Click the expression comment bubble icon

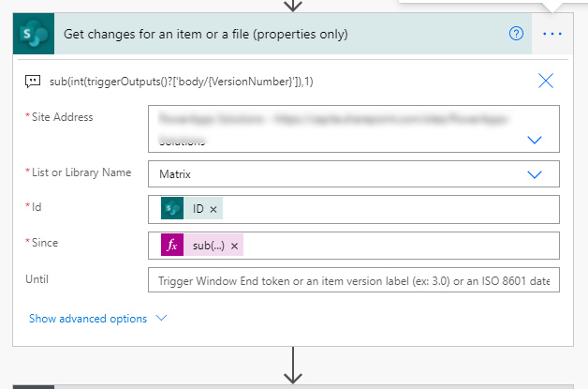point(33,81)
